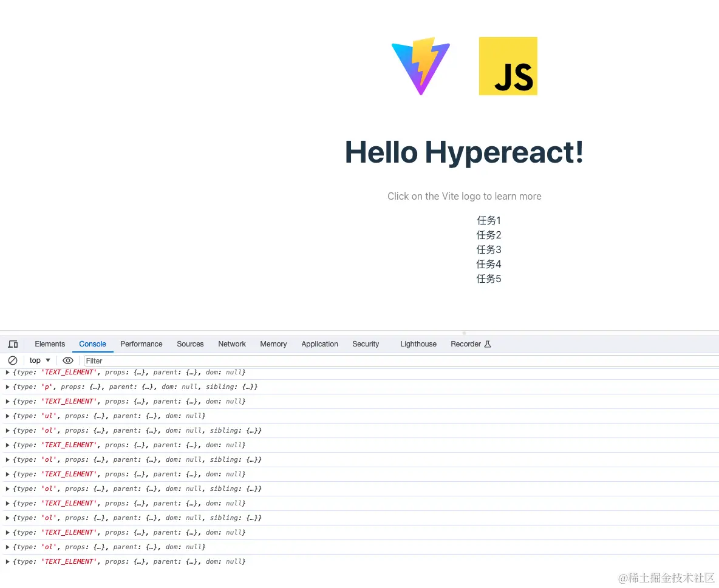Switch to the Memory tab
The image size is (719, 588).
pos(273,343)
